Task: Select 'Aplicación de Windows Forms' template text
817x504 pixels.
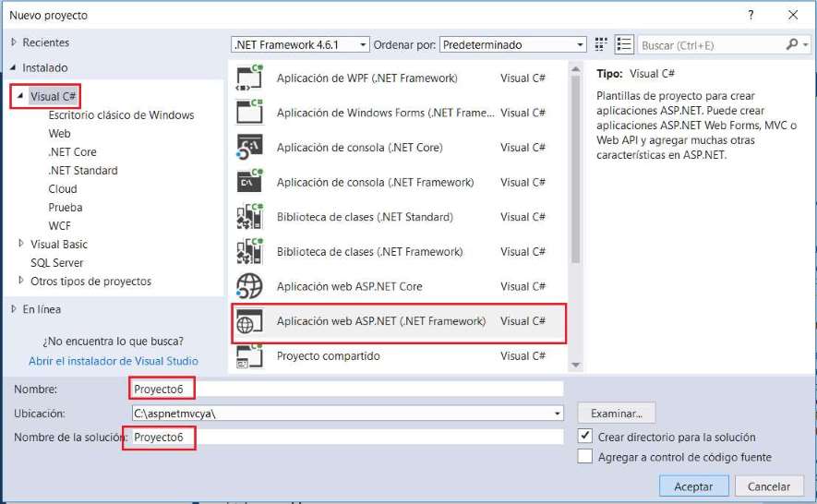Action: point(386,113)
